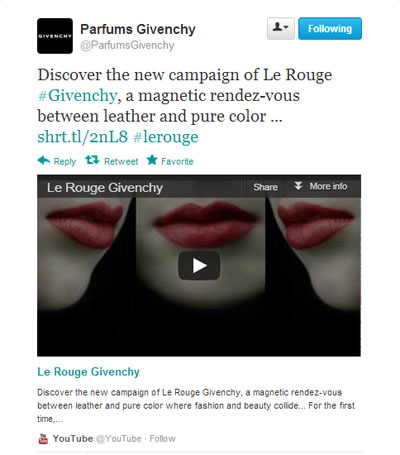Open the #lerouge hashtag
Image resolution: width=400 pixels, height=455 pixels.
point(166,137)
